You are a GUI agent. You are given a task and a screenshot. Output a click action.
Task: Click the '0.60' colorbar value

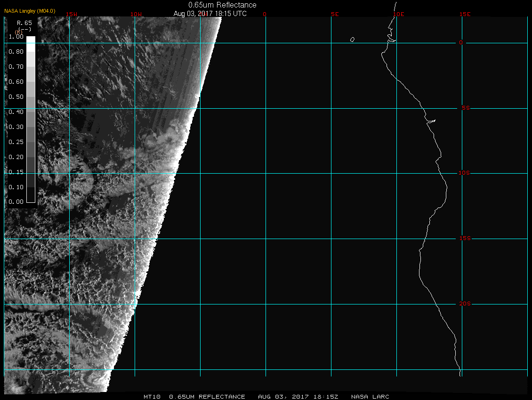click(x=16, y=82)
